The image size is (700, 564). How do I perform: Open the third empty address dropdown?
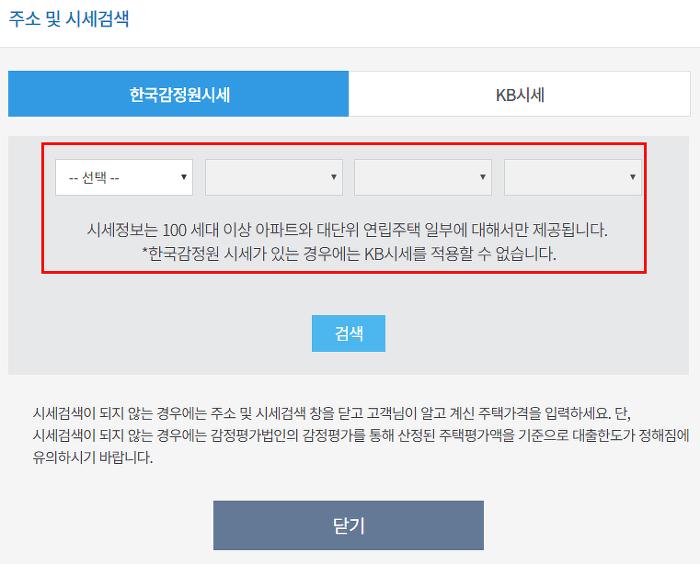(423, 177)
